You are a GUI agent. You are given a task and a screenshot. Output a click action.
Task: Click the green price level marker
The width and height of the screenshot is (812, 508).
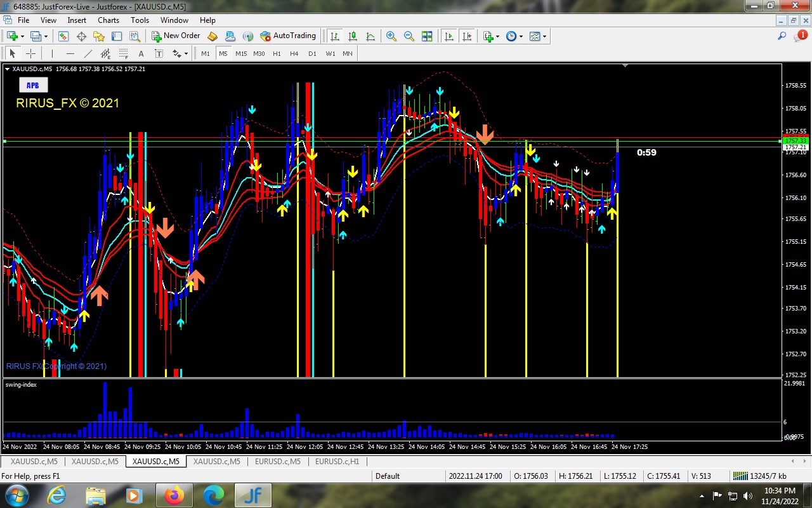click(x=795, y=140)
